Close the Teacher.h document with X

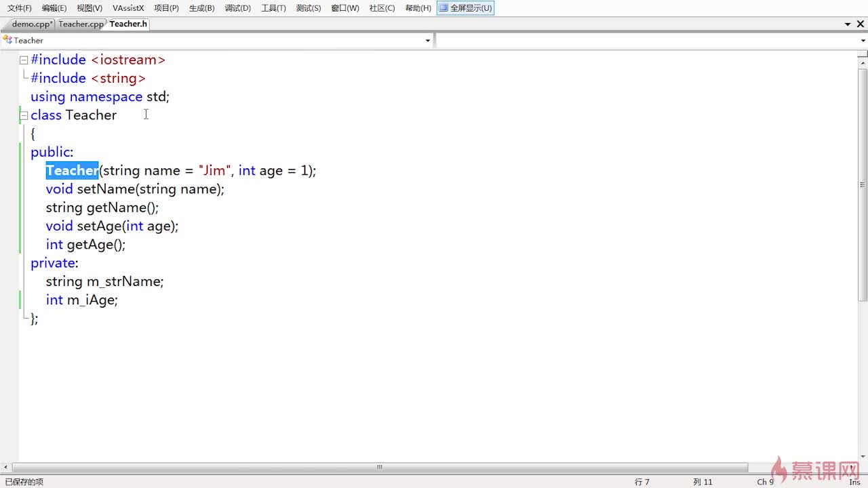[861, 24]
